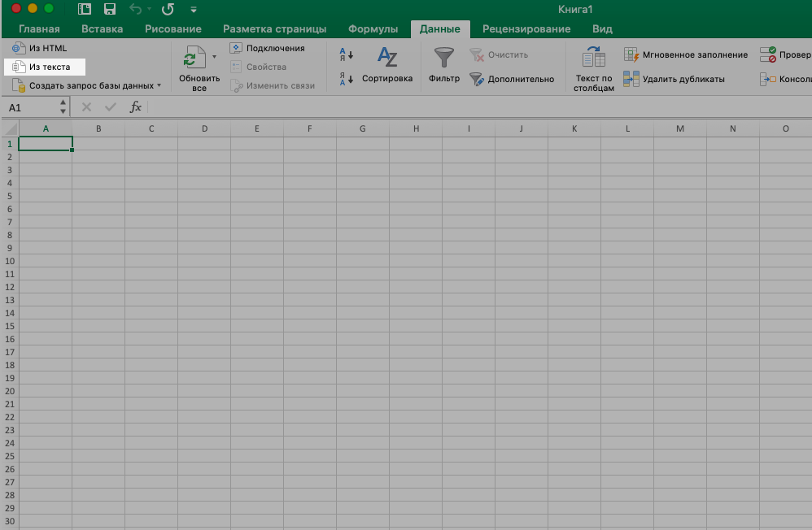This screenshot has width=812, height=530.
Task: Click the 'Обновить все' refresh icon
Action: pyautogui.click(x=194, y=57)
